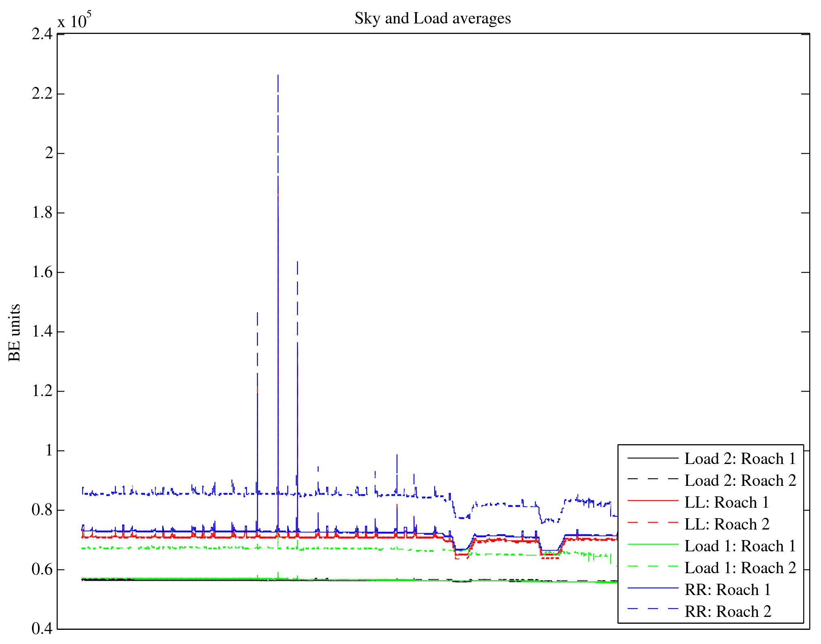Click the solid red line sample in legend
The width and height of the screenshot is (821, 644).
(652, 501)
